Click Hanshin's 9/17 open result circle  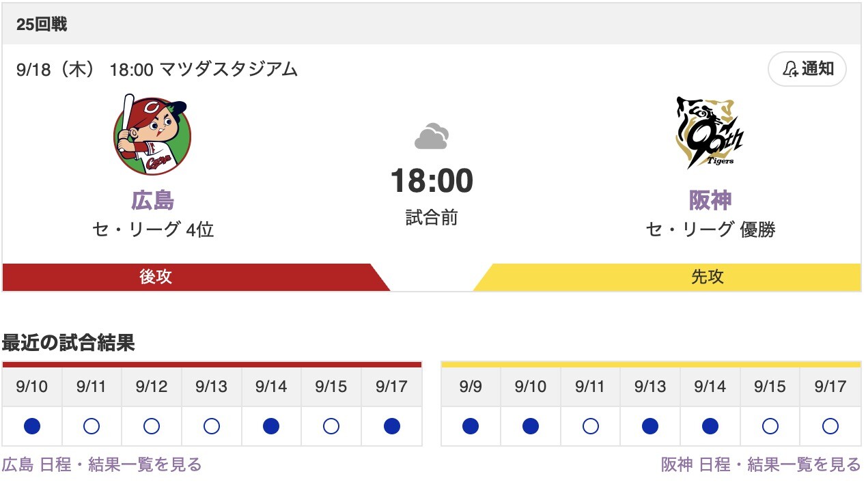830,427
